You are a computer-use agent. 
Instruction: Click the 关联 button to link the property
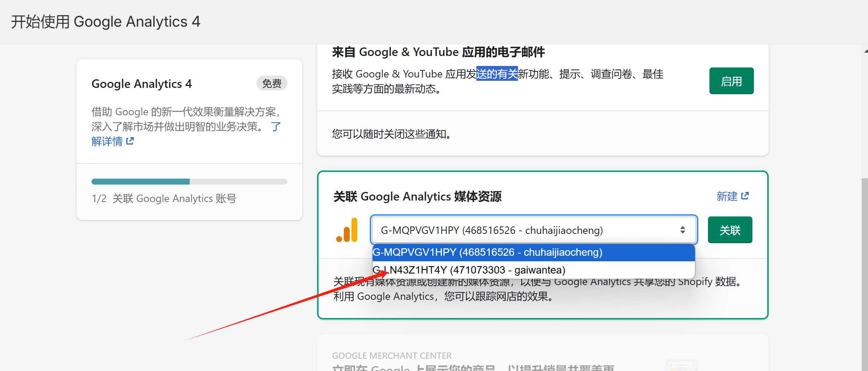pyautogui.click(x=729, y=230)
